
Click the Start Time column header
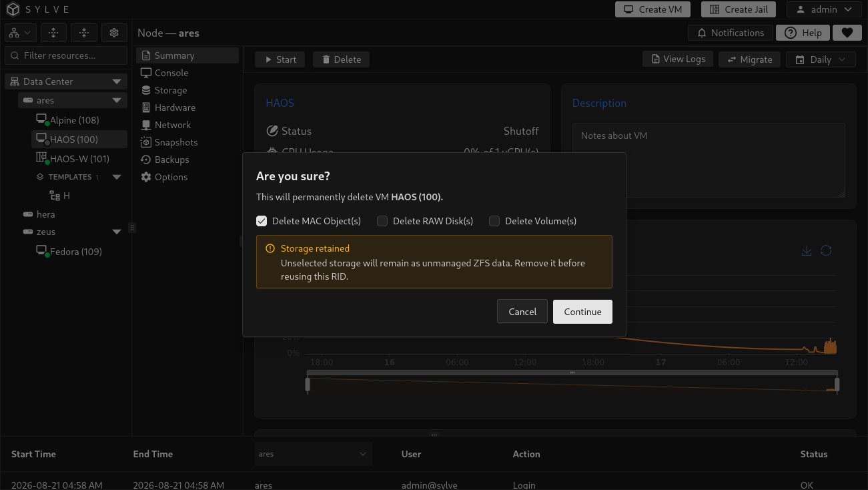(x=33, y=454)
